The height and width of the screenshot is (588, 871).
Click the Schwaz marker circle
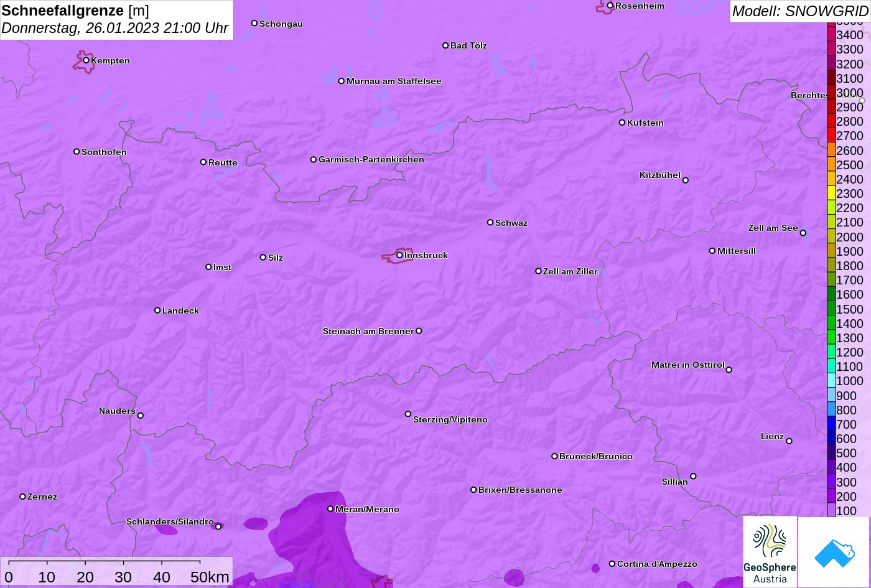click(490, 222)
